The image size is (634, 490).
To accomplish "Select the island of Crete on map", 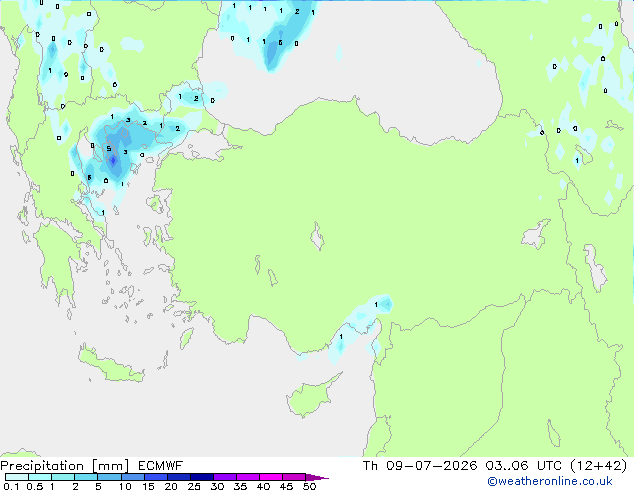I will click(x=110, y=365).
